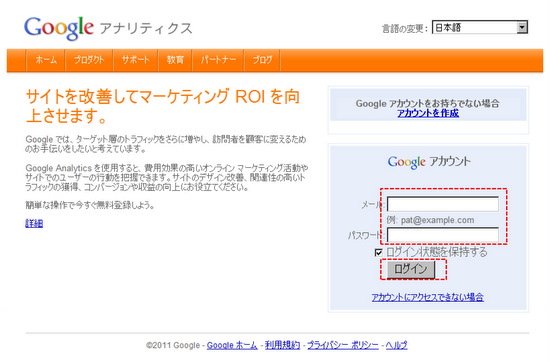Image resolution: width=550 pixels, height=362 pixels.
Task: Open the パートナー menu tab
Action: pyautogui.click(x=218, y=60)
